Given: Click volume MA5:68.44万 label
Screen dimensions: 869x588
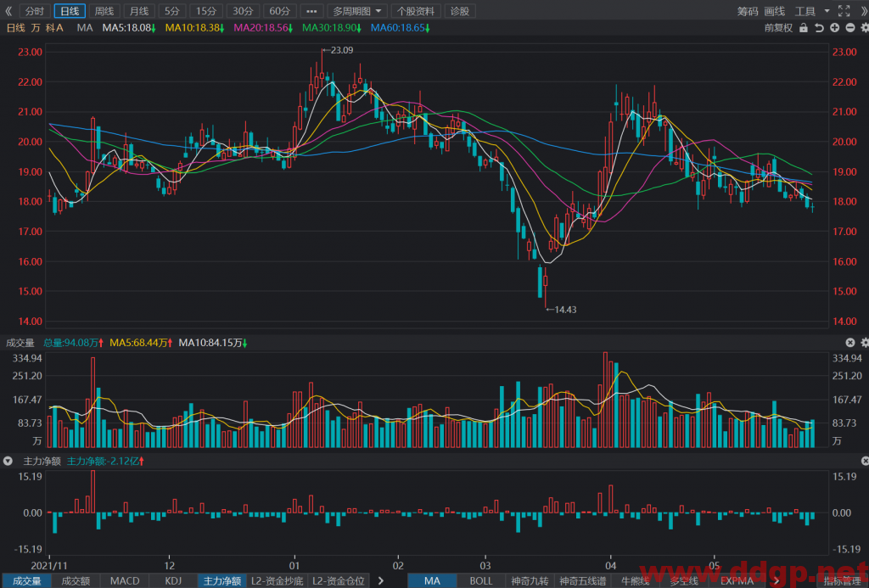Looking at the screenshot, I should click(x=141, y=343).
